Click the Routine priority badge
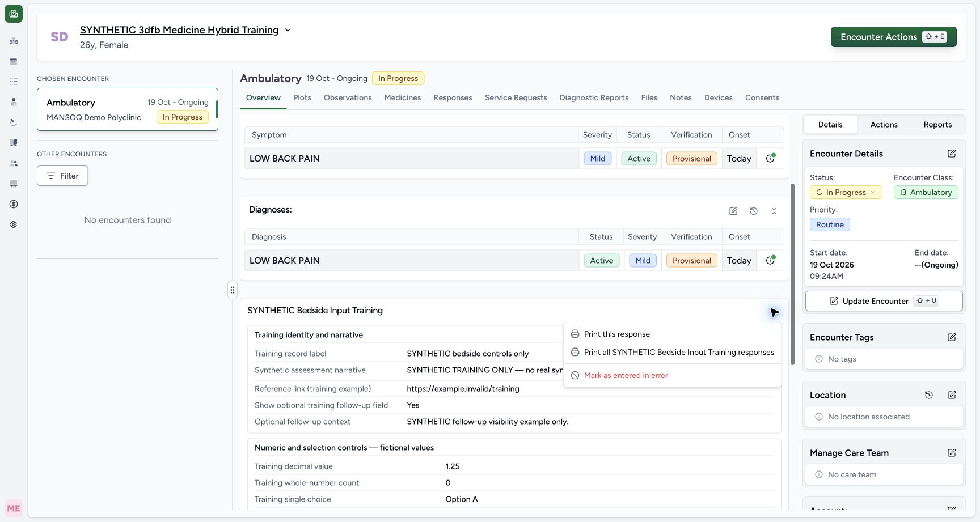 pos(830,224)
